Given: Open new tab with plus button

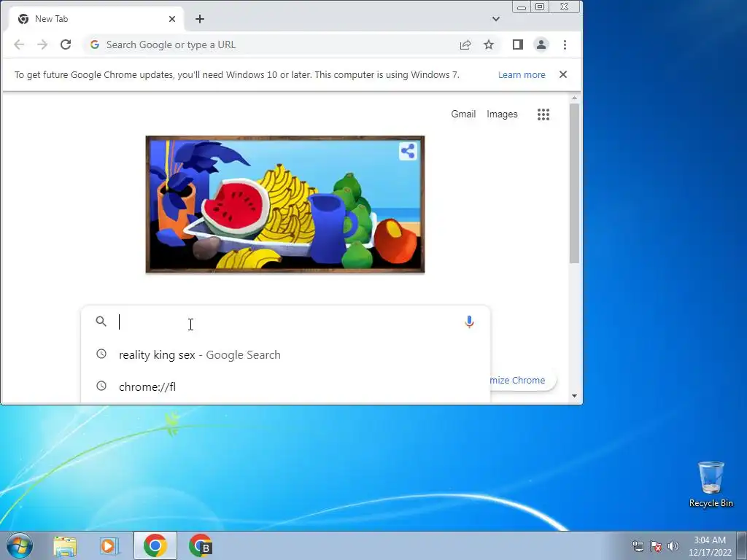Looking at the screenshot, I should (x=200, y=19).
